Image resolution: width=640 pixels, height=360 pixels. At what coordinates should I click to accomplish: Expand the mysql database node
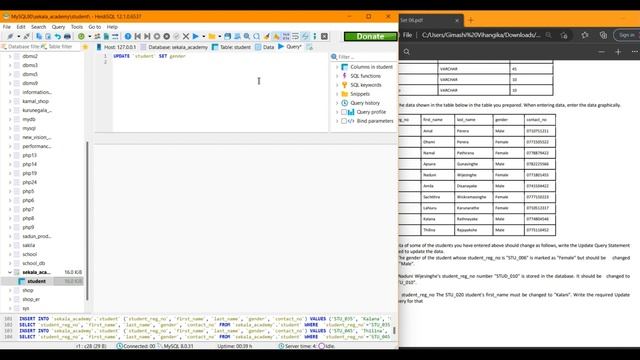coord(10,128)
